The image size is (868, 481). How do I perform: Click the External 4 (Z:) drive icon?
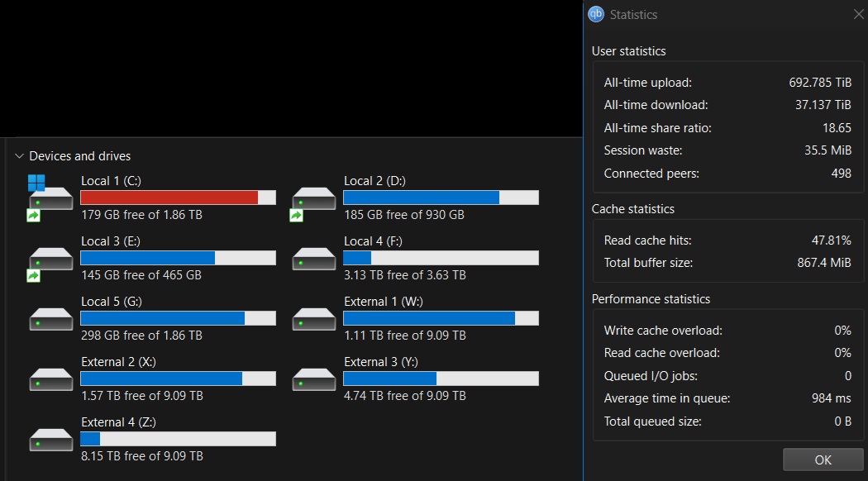(51, 440)
